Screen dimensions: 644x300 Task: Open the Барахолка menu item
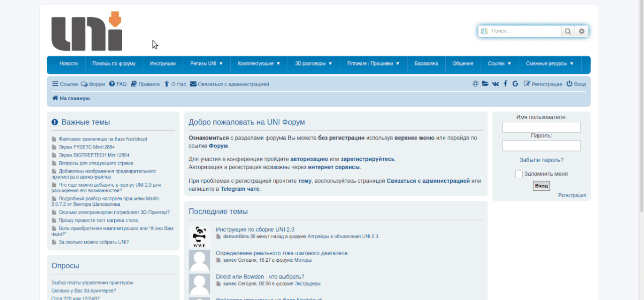[426, 63]
